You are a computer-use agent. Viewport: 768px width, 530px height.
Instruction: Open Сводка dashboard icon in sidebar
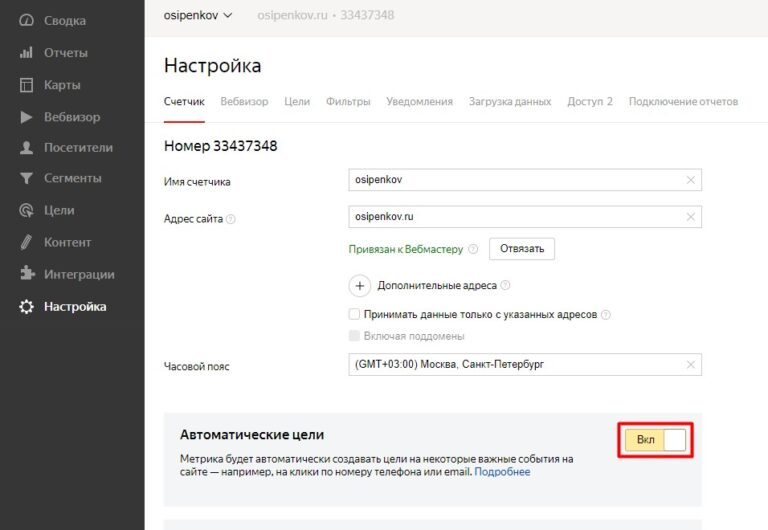(26, 20)
